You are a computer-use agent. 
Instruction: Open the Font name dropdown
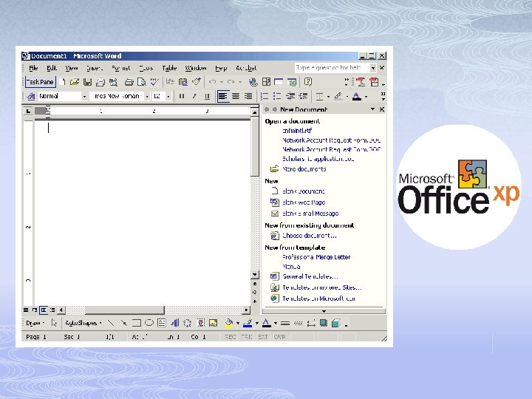[x=147, y=97]
